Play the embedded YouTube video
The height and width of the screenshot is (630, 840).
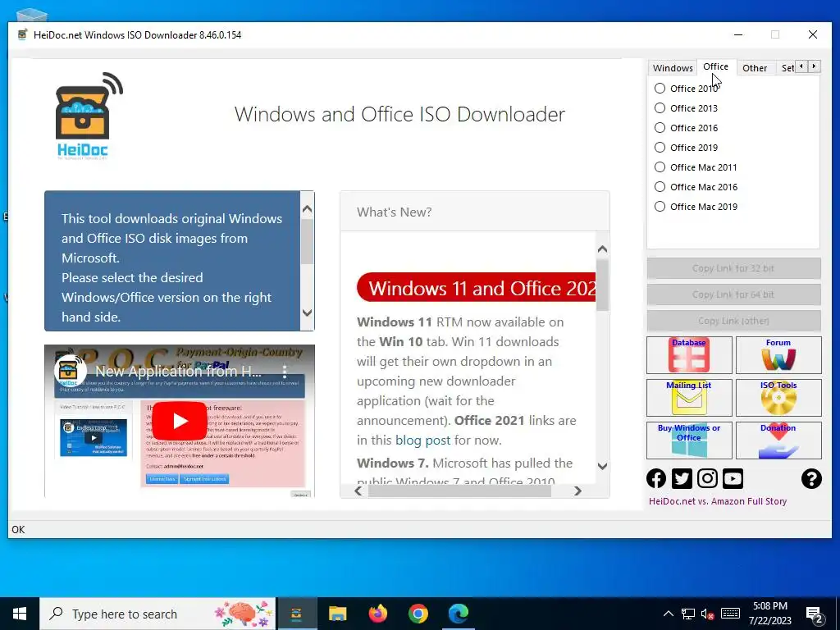click(180, 421)
